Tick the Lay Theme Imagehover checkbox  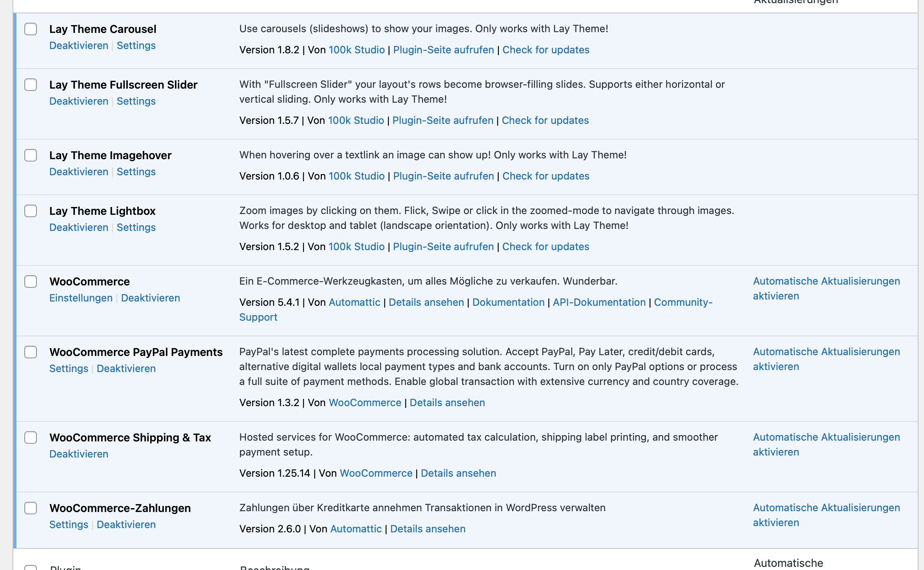31,155
